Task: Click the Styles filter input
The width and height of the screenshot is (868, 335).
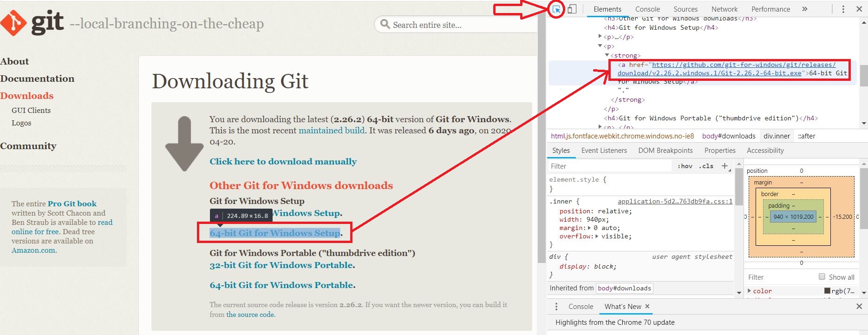Action: click(610, 166)
